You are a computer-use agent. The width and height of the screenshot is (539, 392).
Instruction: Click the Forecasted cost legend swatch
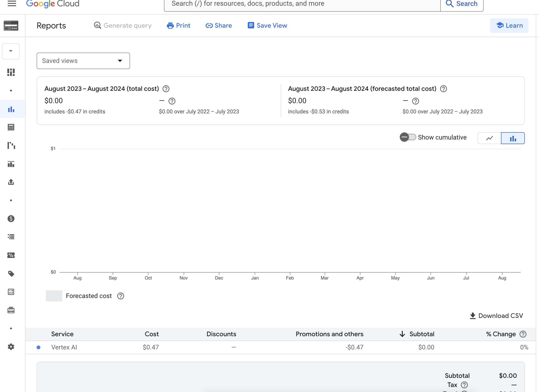point(54,296)
